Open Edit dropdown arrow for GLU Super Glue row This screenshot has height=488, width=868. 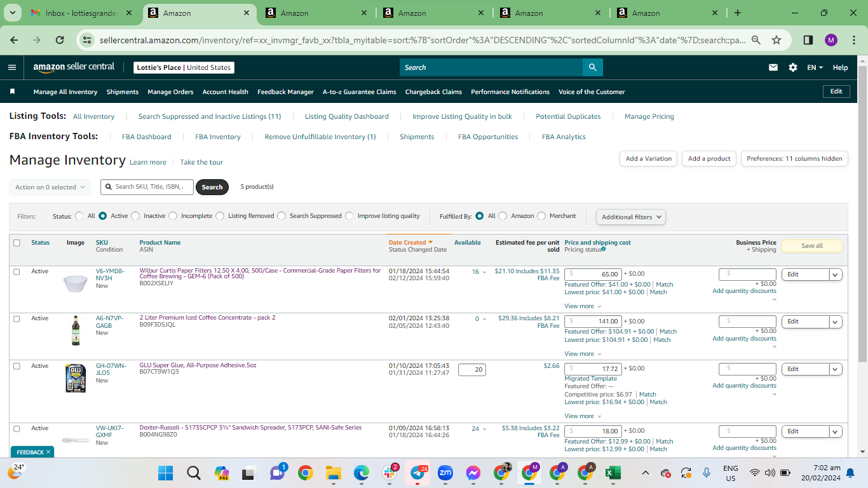point(836,369)
